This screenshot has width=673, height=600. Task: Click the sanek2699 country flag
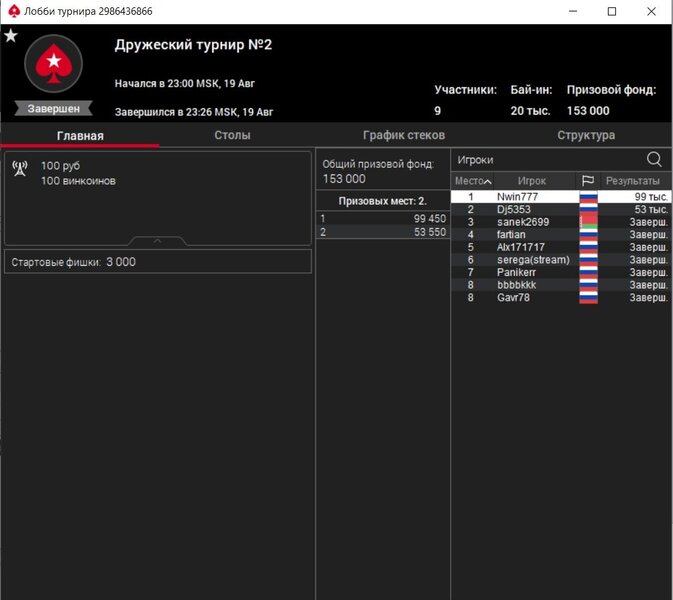(x=588, y=222)
